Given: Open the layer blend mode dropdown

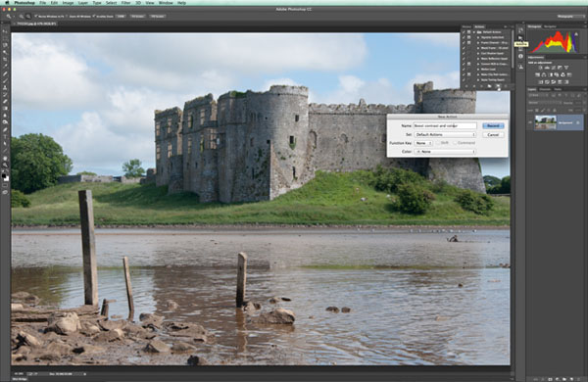Looking at the screenshot, I should [x=545, y=103].
